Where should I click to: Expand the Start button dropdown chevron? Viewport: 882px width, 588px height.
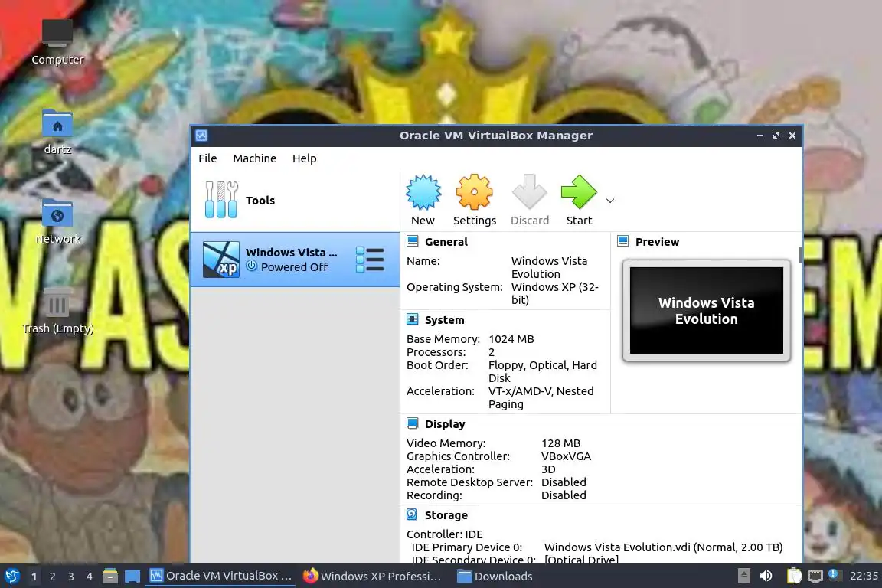(x=610, y=201)
